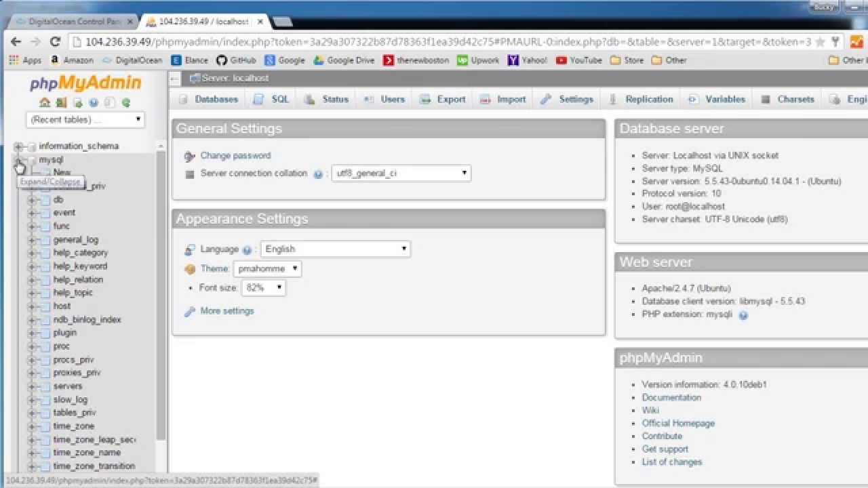Click the More settings wrench icon

pos(190,312)
